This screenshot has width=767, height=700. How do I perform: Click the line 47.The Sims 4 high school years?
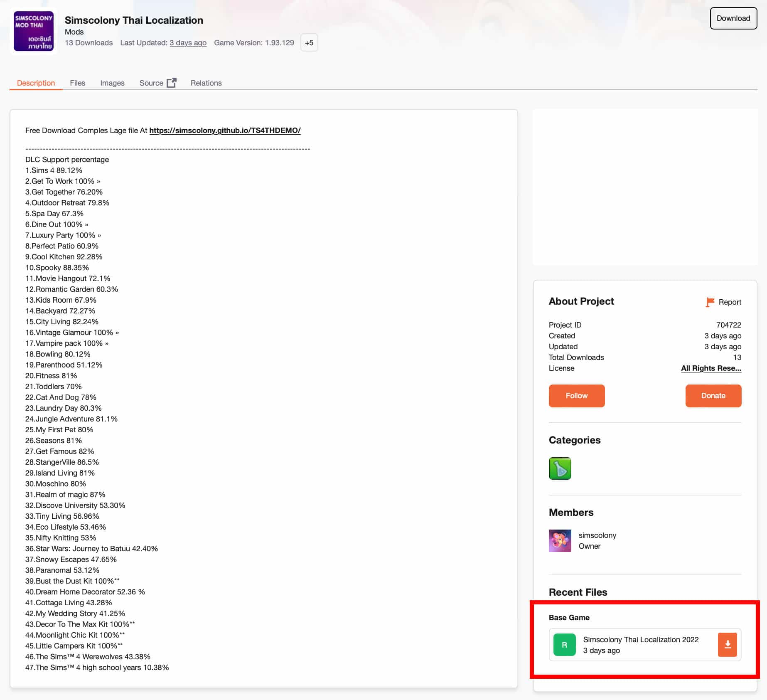[97, 668]
